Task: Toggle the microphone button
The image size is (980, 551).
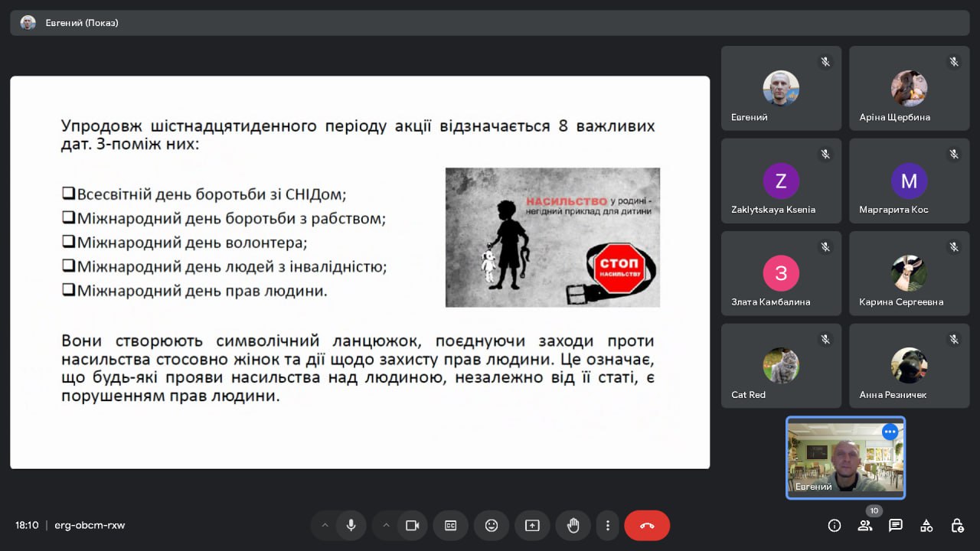Action: coord(351,526)
